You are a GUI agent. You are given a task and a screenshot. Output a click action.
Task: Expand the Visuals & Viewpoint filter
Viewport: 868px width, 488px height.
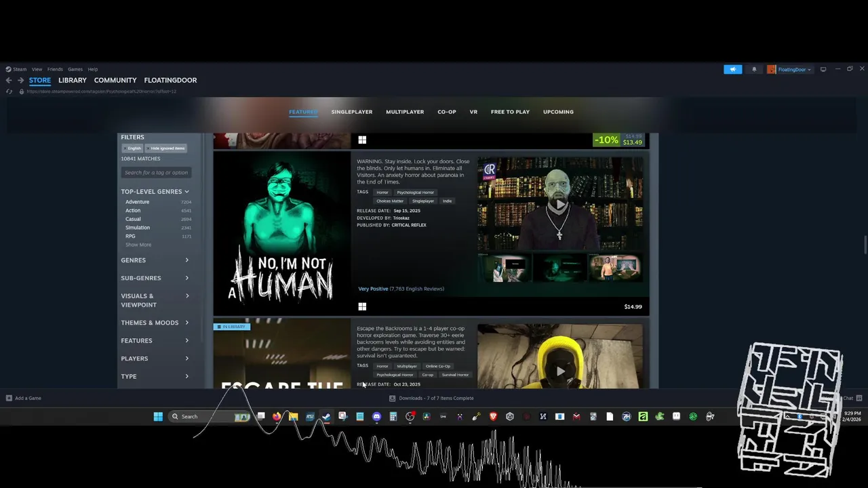pos(155,300)
